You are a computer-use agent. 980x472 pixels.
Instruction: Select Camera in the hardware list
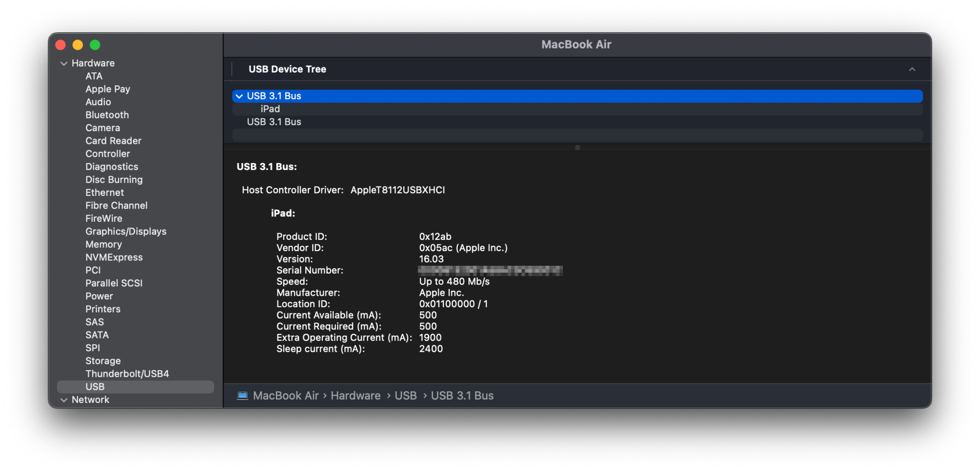click(102, 128)
